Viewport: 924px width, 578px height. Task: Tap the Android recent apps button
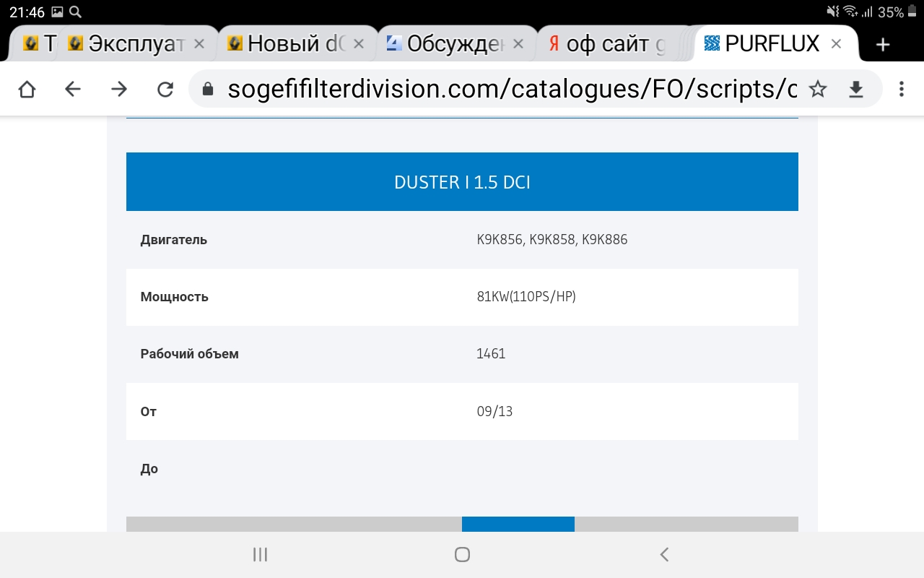[261, 554]
